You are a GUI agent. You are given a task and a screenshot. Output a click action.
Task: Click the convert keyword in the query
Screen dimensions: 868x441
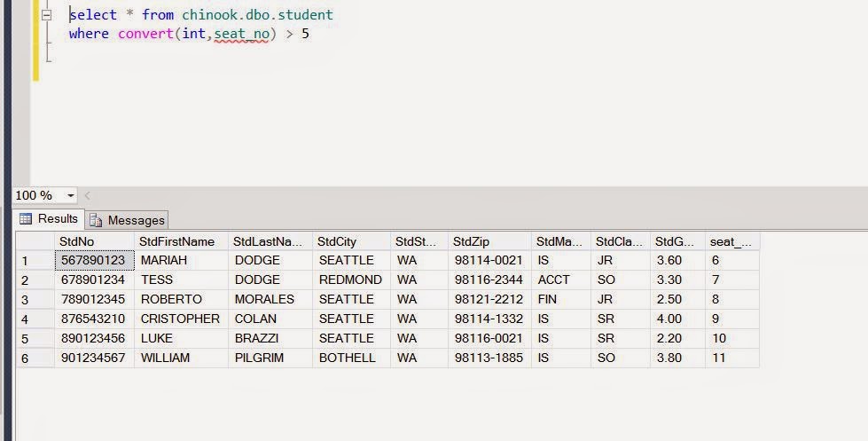[x=145, y=34]
